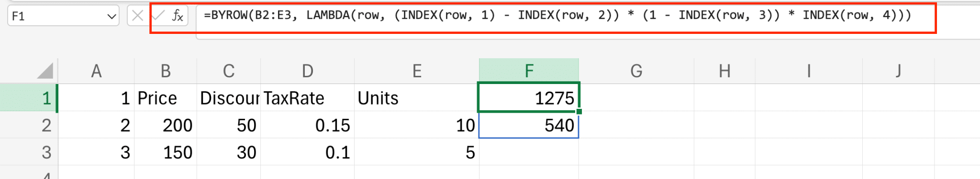Image resolution: width=980 pixels, height=179 pixels.
Task: Select cell with discount 50
Action: point(229,125)
